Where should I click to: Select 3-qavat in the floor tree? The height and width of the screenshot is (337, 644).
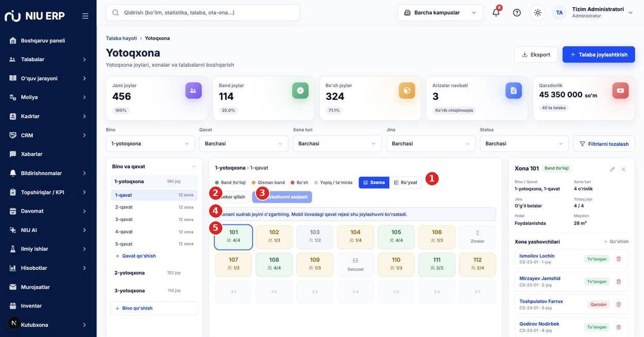point(154,219)
